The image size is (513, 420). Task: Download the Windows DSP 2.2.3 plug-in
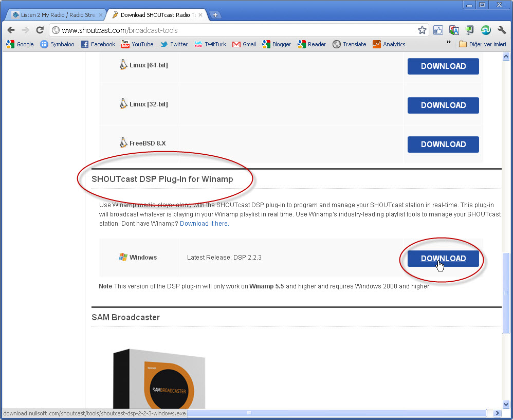tap(443, 259)
